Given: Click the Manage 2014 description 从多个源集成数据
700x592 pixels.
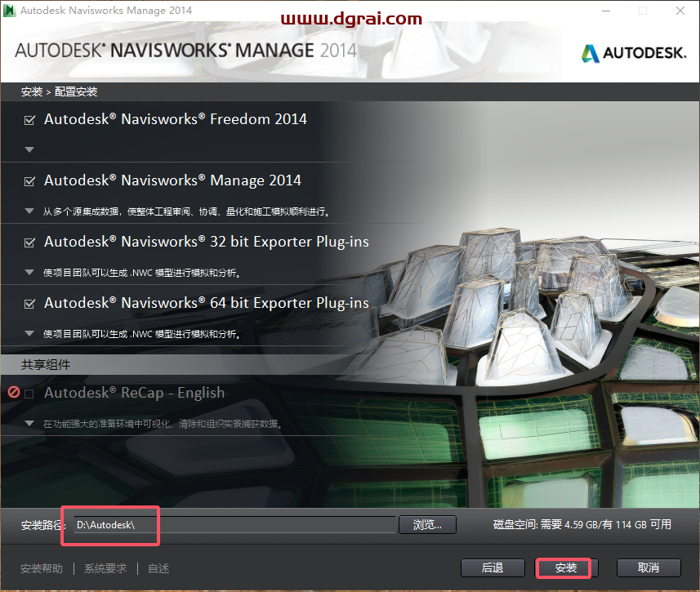Looking at the screenshot, I should [186, 211].
